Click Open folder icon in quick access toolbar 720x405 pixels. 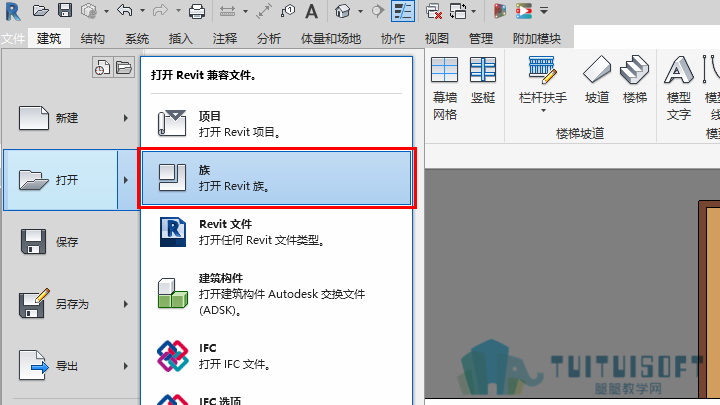[40, 11]
